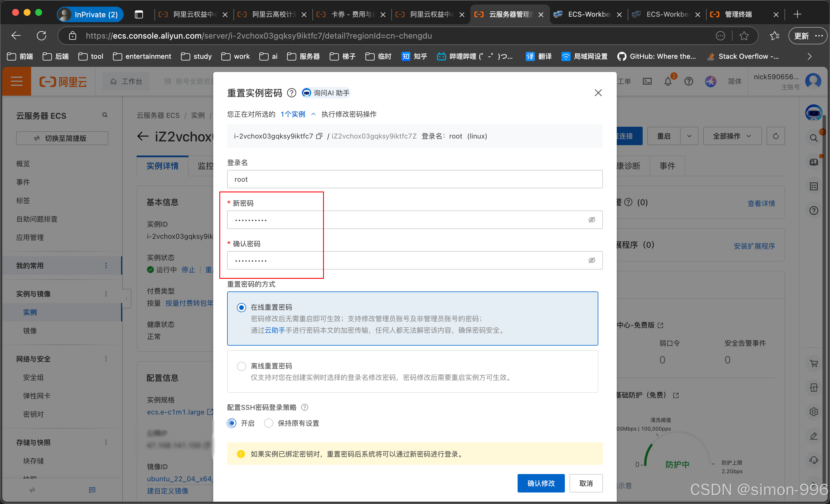Screen dimensions: 830x504
Task: Open the study bookmarks folder
Action: (x=196, y=56)
